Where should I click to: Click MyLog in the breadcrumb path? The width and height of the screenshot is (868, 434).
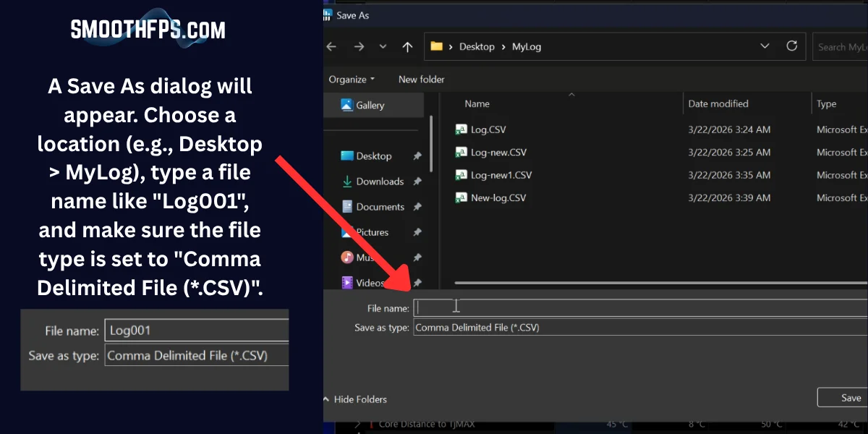coord(526,46)
